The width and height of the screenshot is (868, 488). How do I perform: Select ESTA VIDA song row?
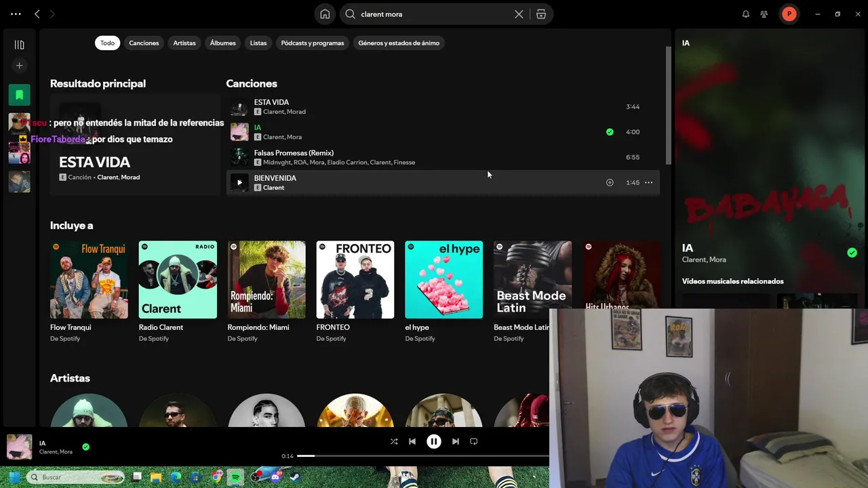[x=443, y=107]
